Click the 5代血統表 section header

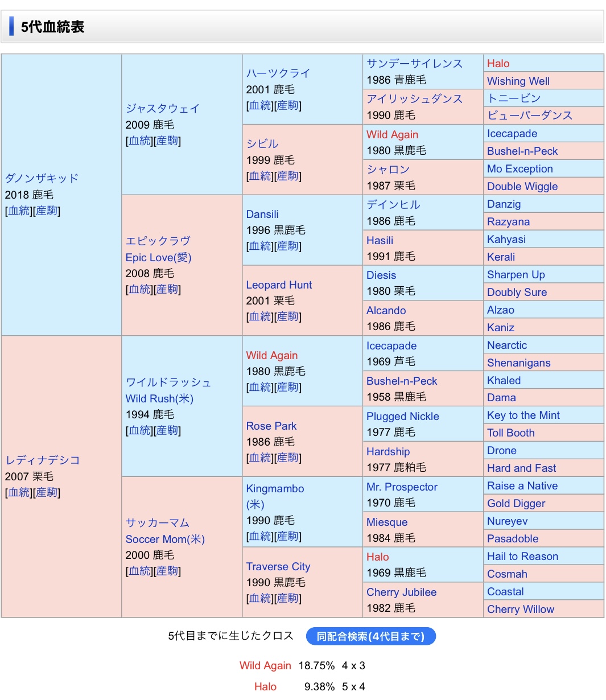(x=52, y=27)
